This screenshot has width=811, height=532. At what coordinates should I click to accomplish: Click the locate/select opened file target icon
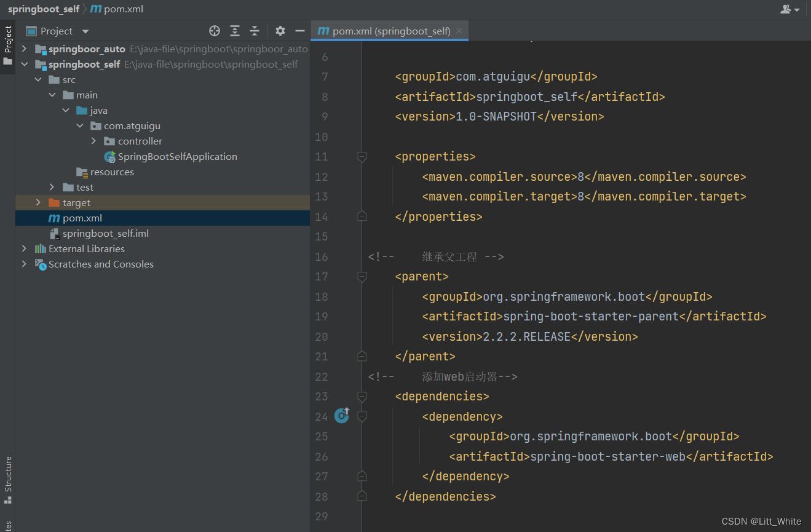[x=215, y=31]
